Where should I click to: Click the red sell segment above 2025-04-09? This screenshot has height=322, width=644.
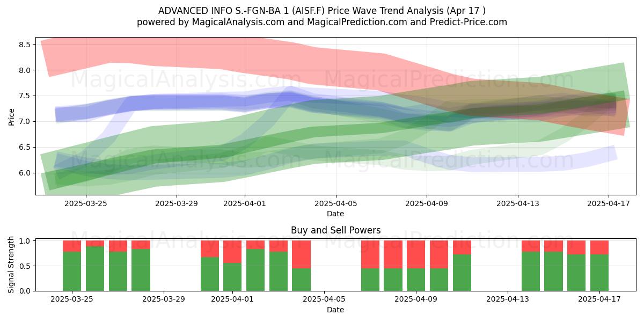click(416, 254)
